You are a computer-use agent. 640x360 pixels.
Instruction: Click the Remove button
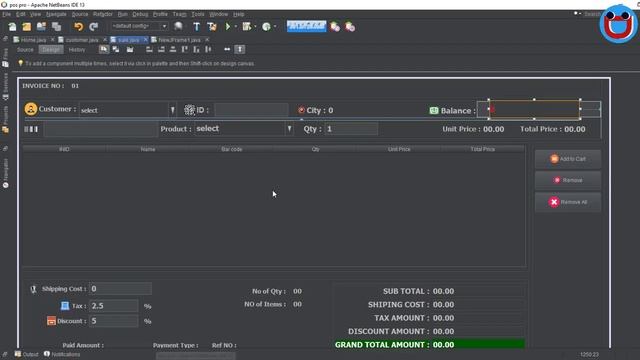568,180
